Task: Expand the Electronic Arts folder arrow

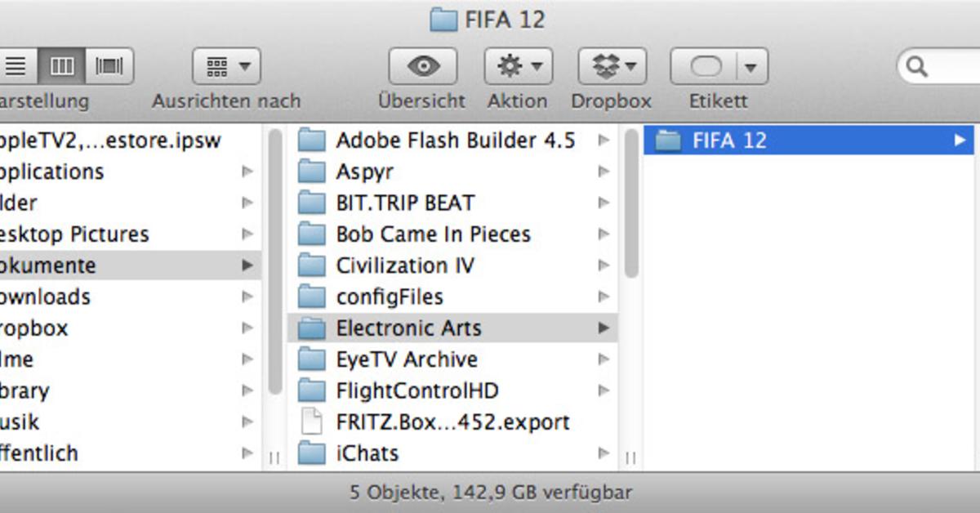Action: coord(604,328)
